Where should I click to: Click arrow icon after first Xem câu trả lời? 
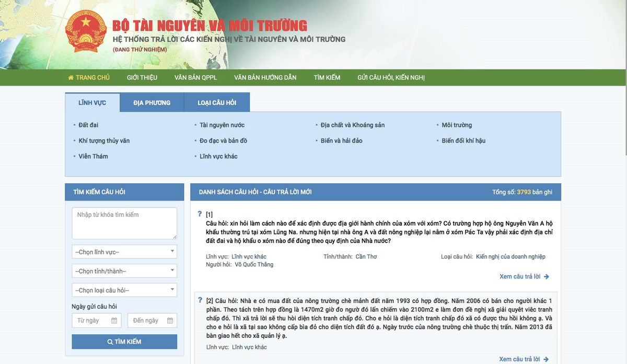[x=547, y=277]
